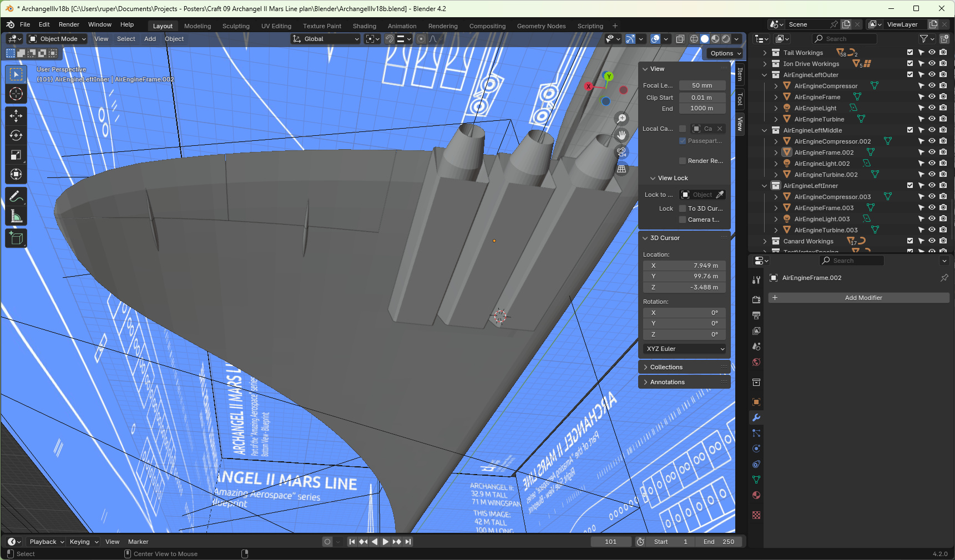Screen dimensions: 955x560
Task: Open the File menu
Action: (25, 24)
